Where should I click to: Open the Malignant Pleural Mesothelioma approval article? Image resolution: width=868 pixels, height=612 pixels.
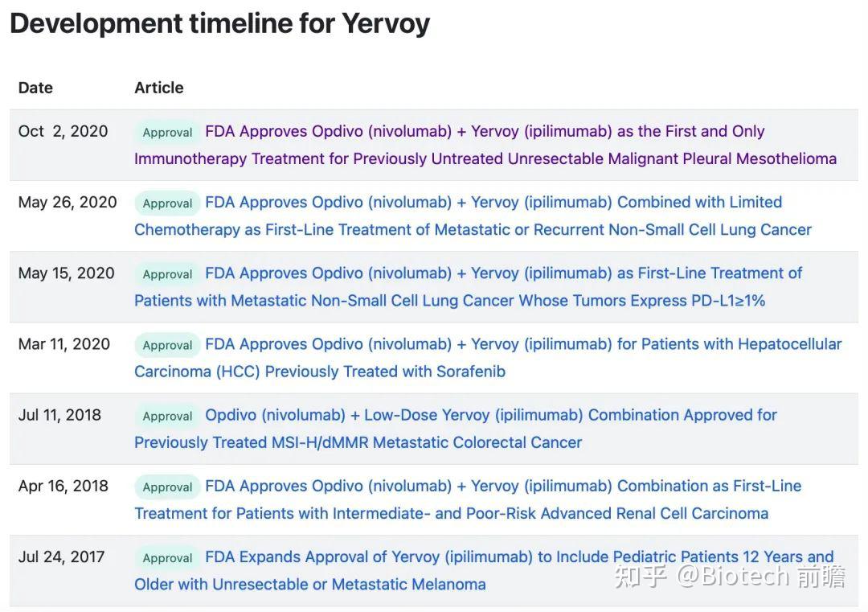coord(485,132)
